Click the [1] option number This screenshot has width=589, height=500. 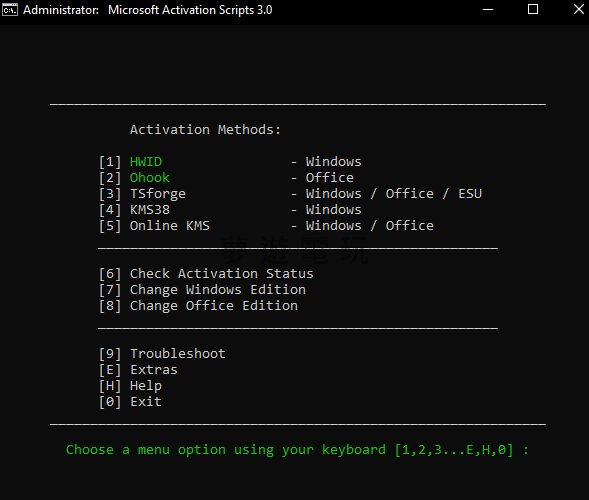click(x=110, y=162)
